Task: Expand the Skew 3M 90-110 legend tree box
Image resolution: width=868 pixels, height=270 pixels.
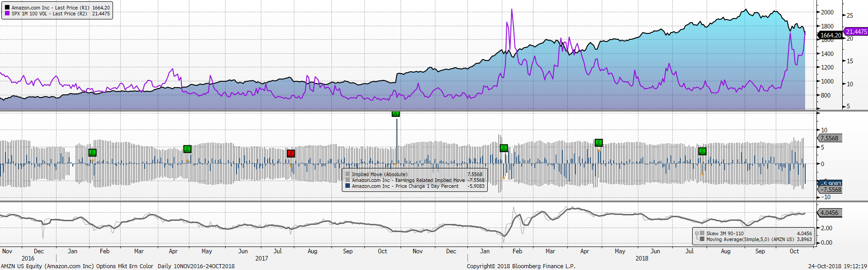Action: pos(697,233)
